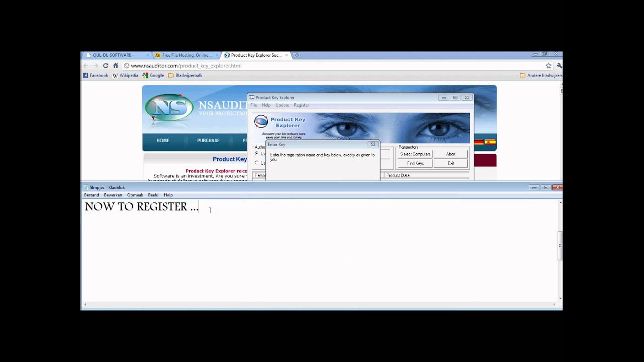Switch to the Free File Hosting tab
This screenshot has width=644, height=362.
[186, 55]
